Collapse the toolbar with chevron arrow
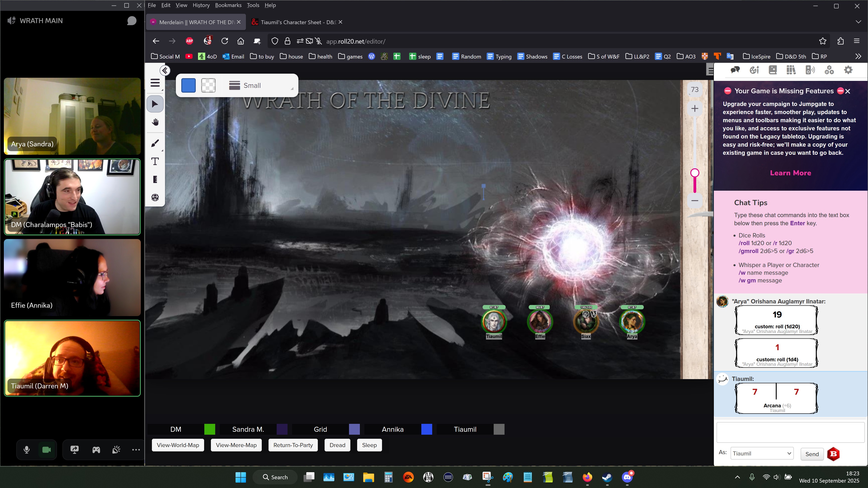Image resolution: width=868 pixels, height=488 pixels. 165,70
